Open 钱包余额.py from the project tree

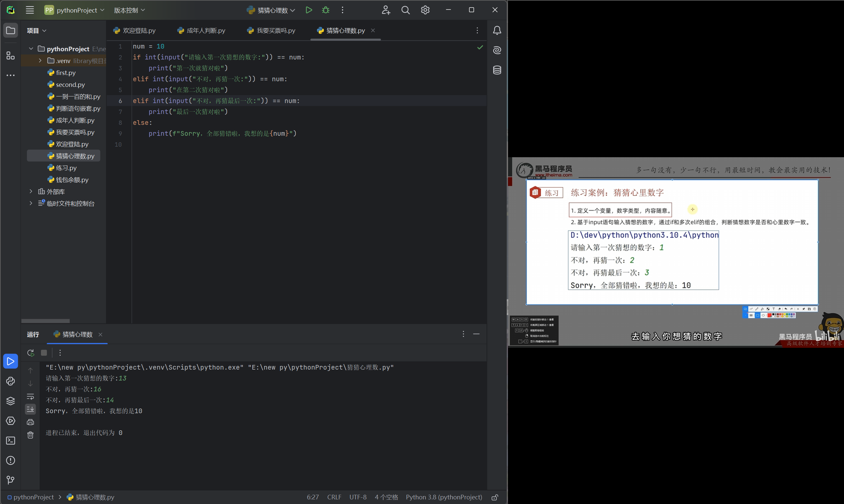72,180
